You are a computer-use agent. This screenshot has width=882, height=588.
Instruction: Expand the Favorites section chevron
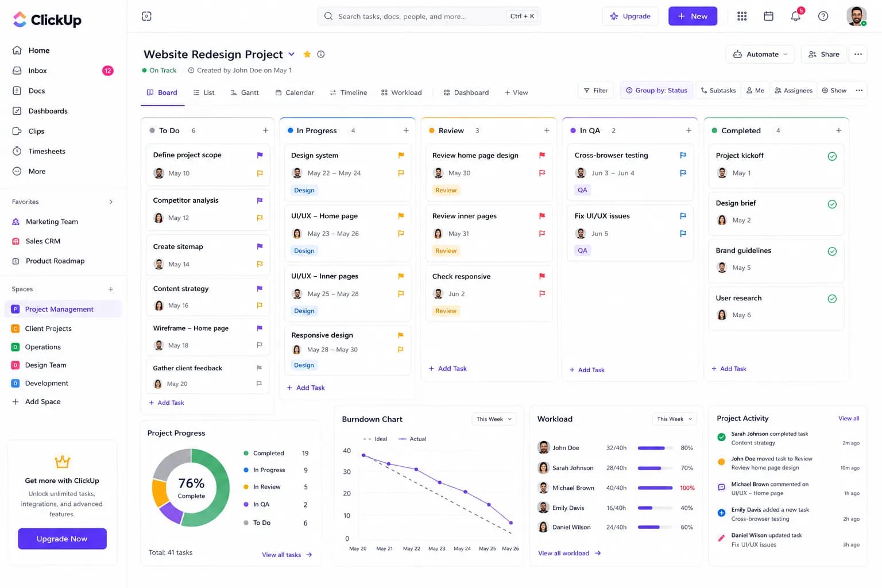pos(111,202)
